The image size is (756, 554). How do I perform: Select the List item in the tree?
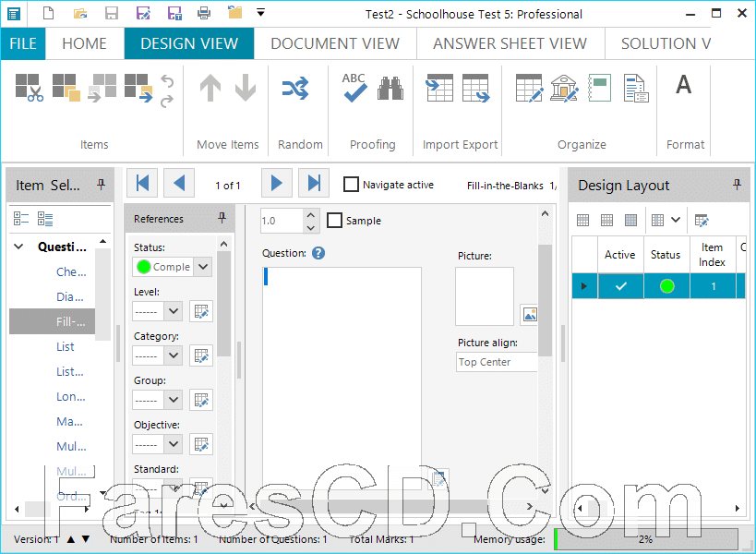pyautogui.click(x=66, y=346)
